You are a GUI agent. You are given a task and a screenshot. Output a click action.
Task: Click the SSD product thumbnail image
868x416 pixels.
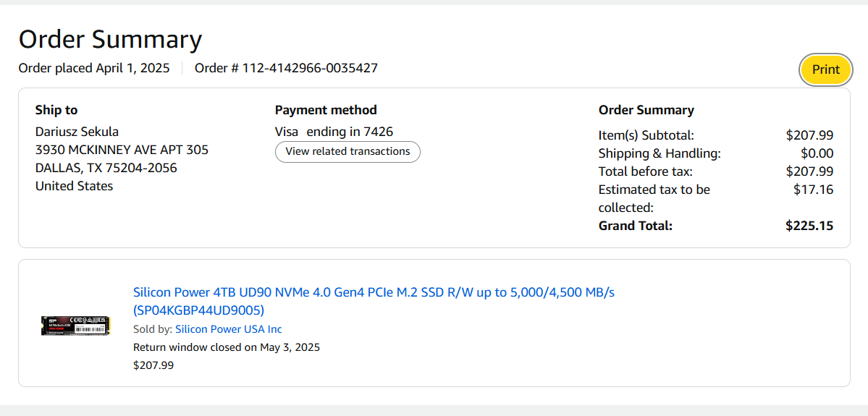click(75, 325)
